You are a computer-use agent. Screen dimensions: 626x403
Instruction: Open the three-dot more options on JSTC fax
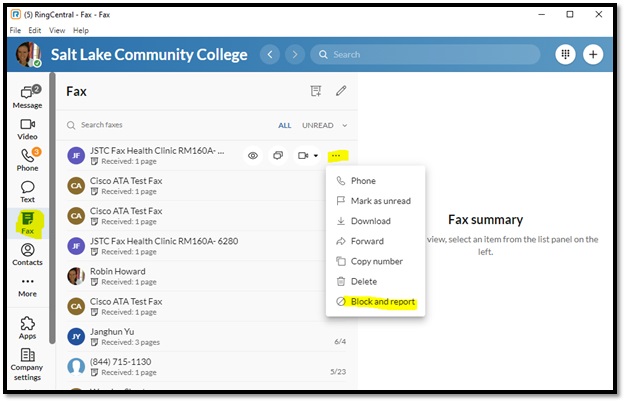coord(336,156)
